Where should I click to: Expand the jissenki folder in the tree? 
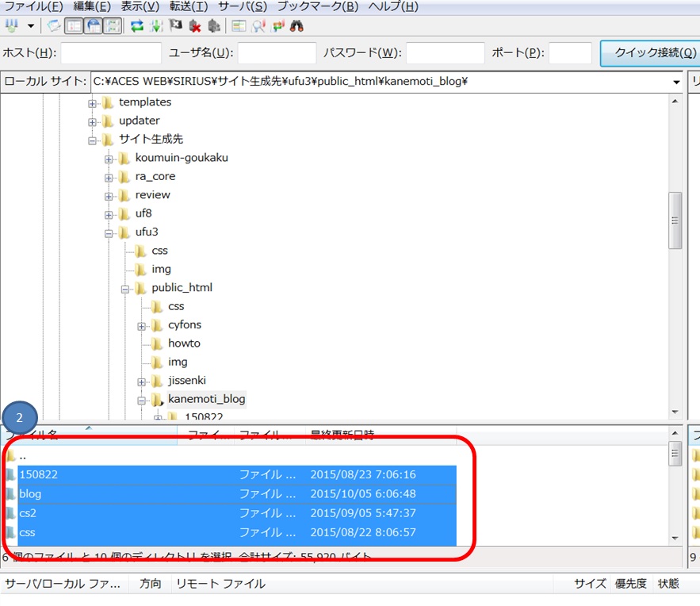pos(141,380)
